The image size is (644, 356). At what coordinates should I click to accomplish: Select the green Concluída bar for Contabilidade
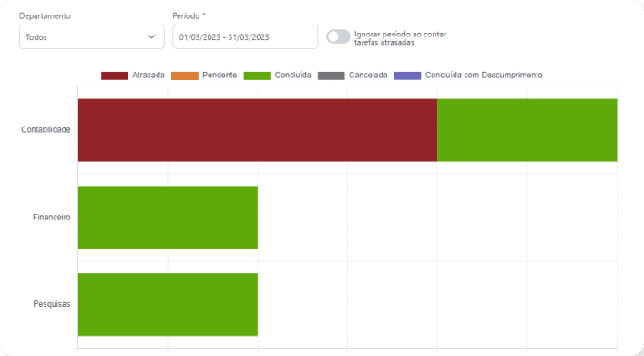(x=526, y=130)
